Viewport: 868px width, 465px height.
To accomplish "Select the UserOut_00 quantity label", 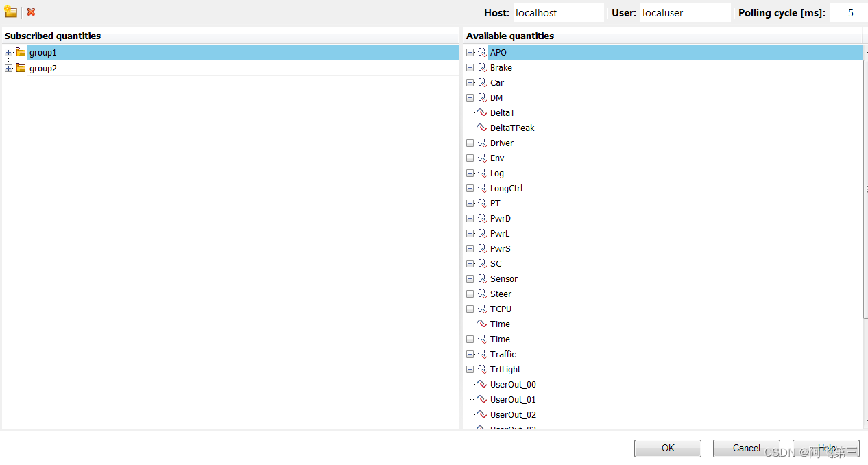I will 513,385.
